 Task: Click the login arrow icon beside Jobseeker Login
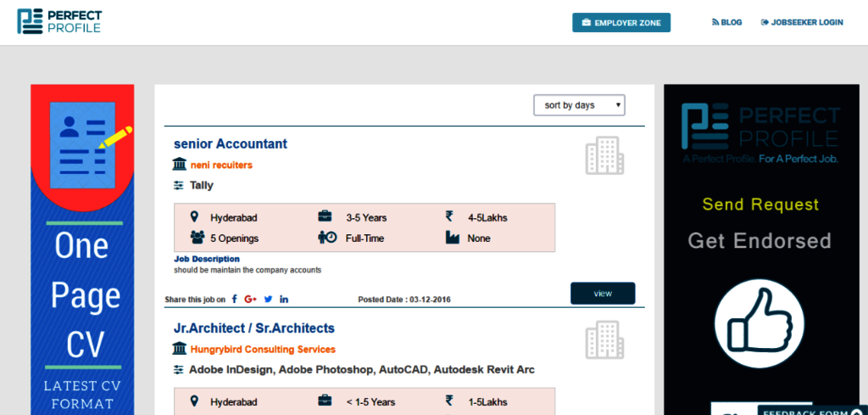765,23
